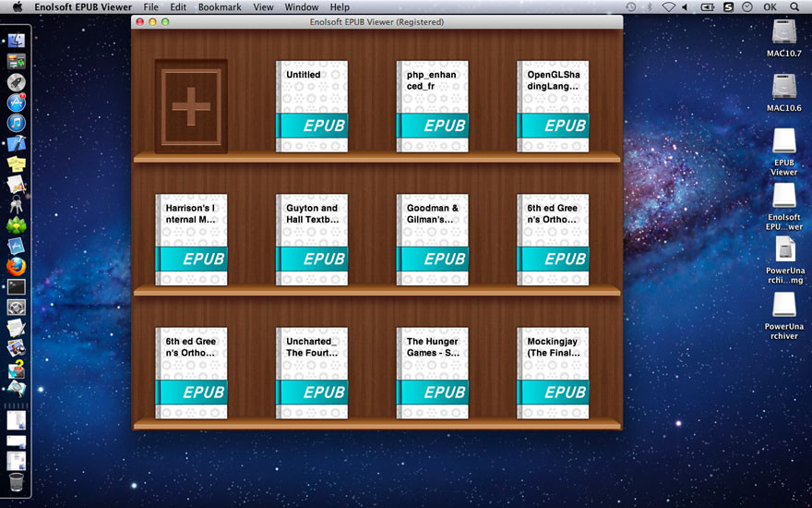Open the Enolsoft EPUB Viewer application menu
812x508 pixels.
pos(83,7)
